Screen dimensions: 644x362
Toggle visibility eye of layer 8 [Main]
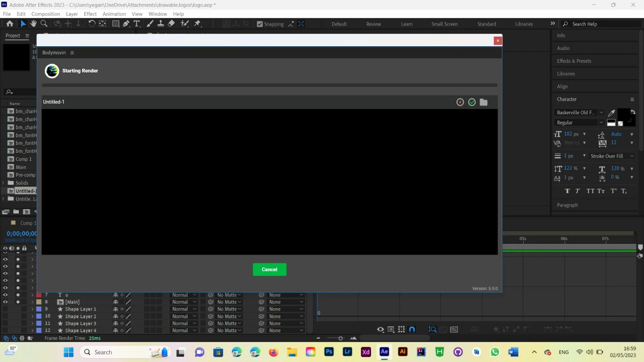(5, 302)
